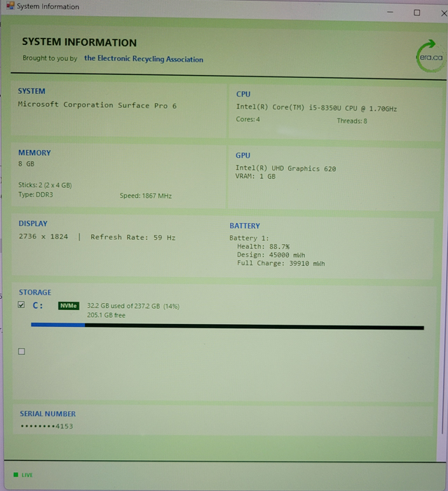This screenshot has height=491, width=448.
Task: Click the era.ca logo
Action: (431, 56)
